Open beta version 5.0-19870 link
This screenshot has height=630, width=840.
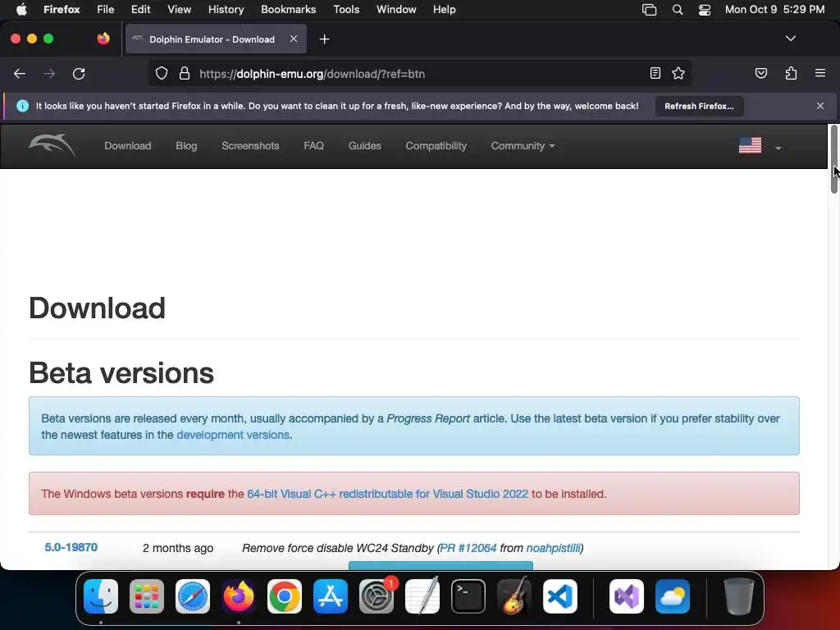(71, 547)
